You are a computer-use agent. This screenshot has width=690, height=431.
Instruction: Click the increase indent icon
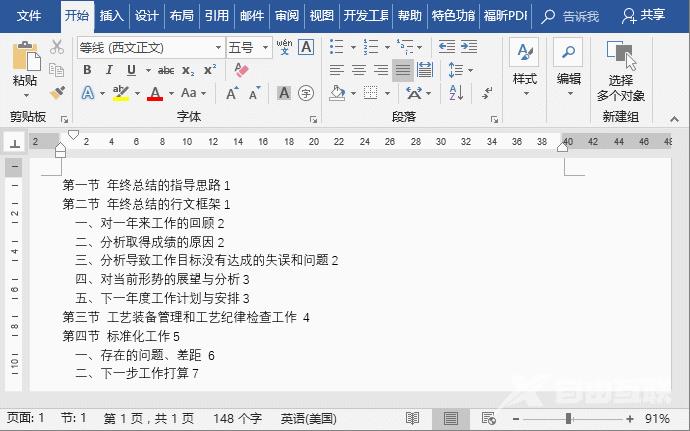coord(469,47)
